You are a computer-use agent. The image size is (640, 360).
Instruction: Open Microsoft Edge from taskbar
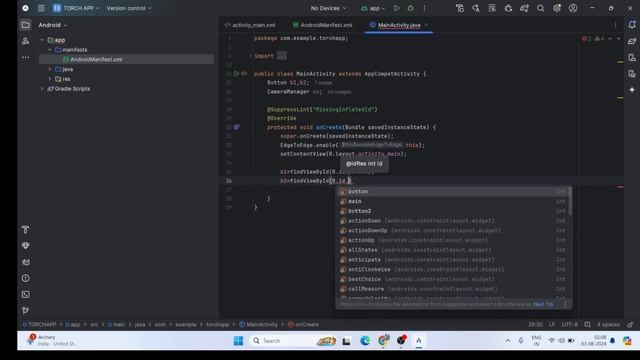pyautogui.click(x=365, y=340)
